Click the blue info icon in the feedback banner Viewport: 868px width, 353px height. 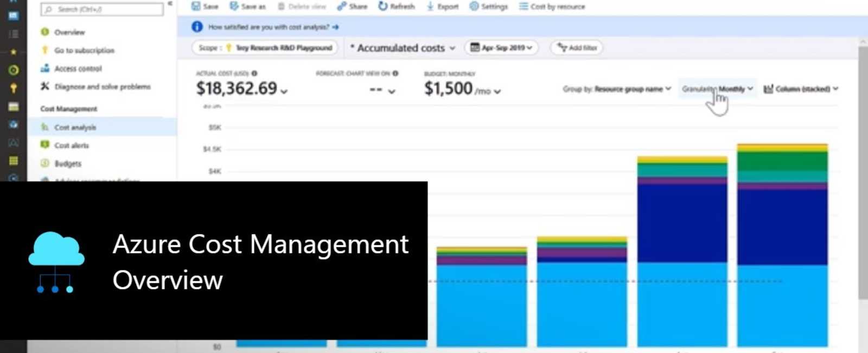point(197,27)
